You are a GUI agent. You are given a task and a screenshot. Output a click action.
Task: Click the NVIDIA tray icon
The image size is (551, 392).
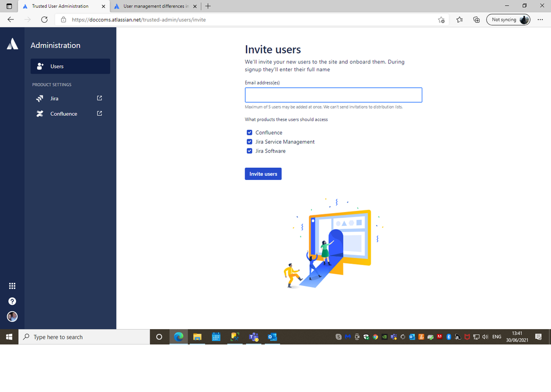click(x=384, y=337)
